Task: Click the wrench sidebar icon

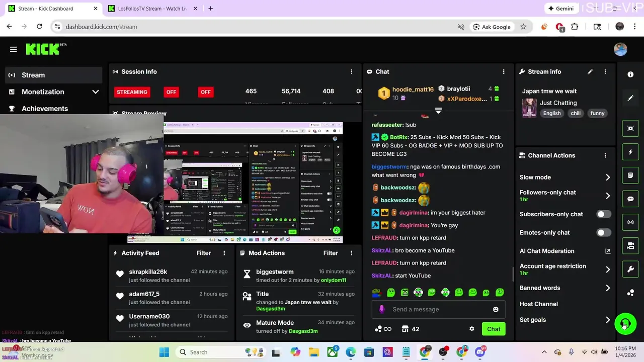Action: pyautogui.click(x=630, y=269)
